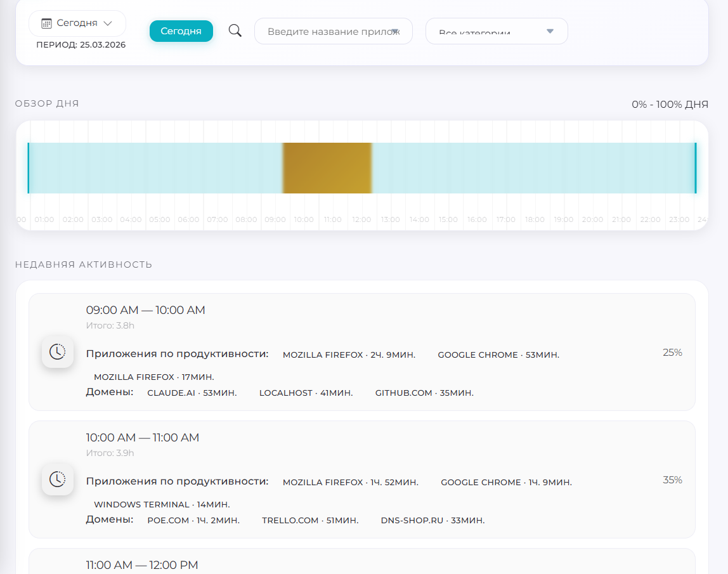Screen dimensions: 728x574
Task: Click LOCALHOST · 41МИН. domain
Action: 306,393
